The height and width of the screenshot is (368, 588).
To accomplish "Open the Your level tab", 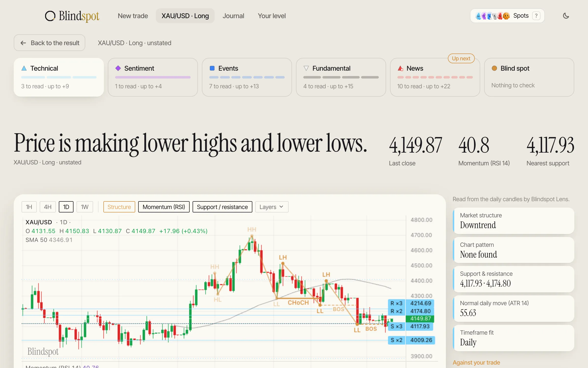I will click(272, 16).
